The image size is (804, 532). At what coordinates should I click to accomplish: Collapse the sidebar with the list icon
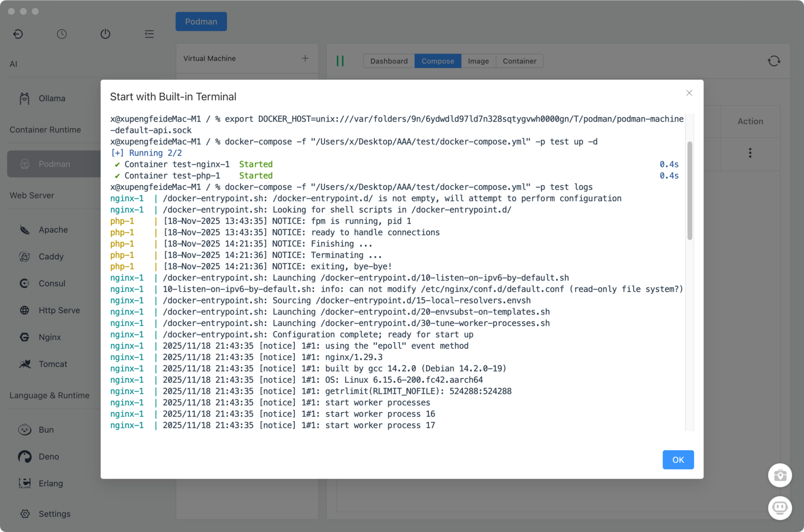[149, 34]
